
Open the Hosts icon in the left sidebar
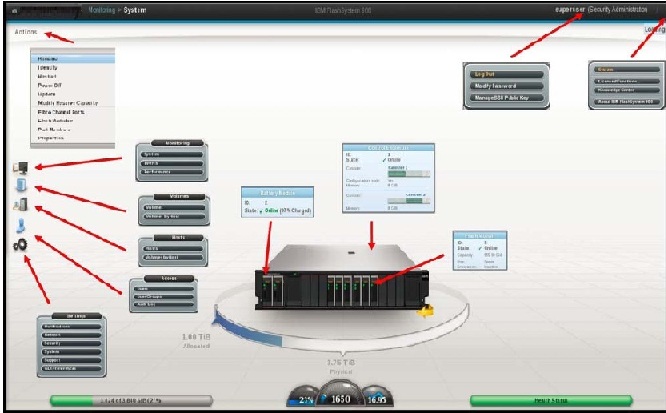coord(21,206)
